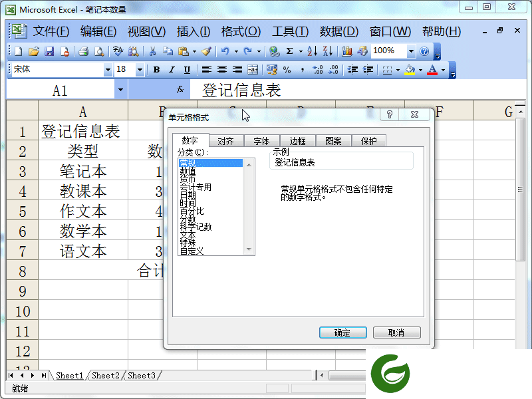The image size is (532, 399).
Task: Open the Chart Wizard icon
Action: [x=346, y=51]
